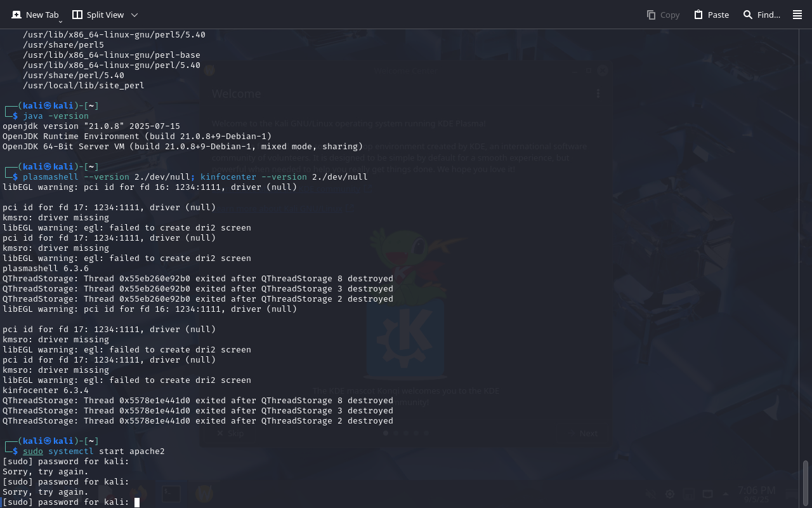Click the (kali㉿kali)-[~] prompt above java command

pyautogui.click(x=51, y=106)
